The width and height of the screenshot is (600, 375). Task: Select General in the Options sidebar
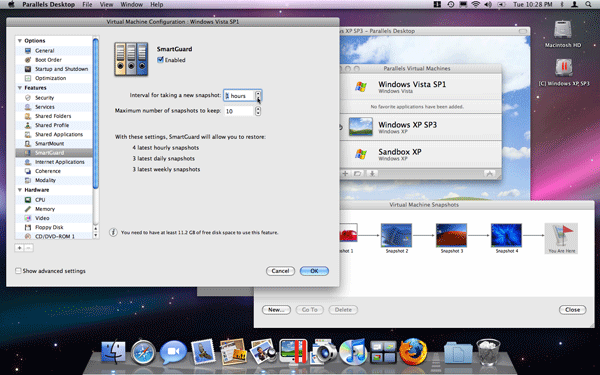pos(54,51)
